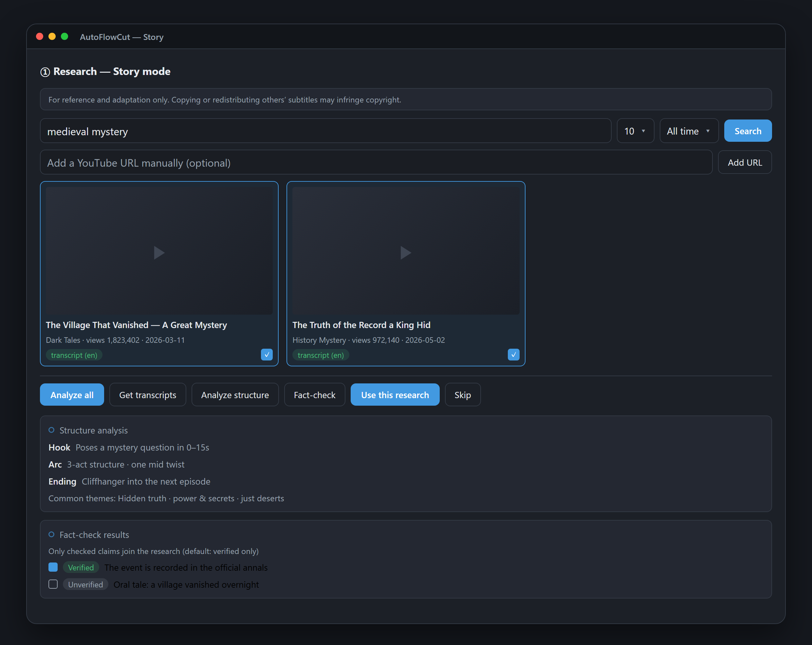Click the Research — Story mode heading
Image resolution: width=812 pixels, height=645 pixels.
coord(105,72)
